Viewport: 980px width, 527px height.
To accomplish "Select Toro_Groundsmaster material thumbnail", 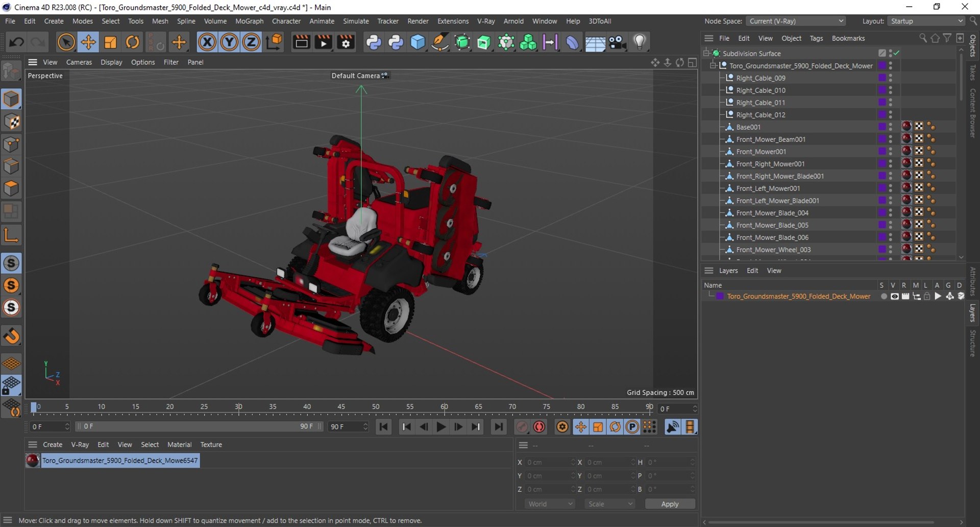I will coord(33,460).
